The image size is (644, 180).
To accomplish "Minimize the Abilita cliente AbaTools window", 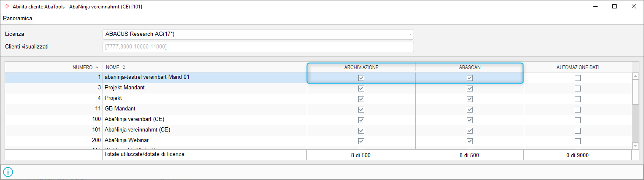I will pyautogui.click(x=595, y=6).
